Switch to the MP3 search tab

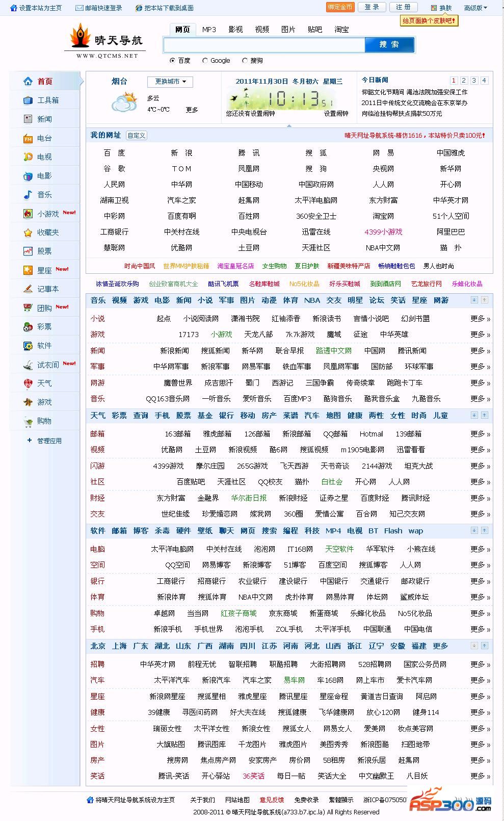point(209,29)
